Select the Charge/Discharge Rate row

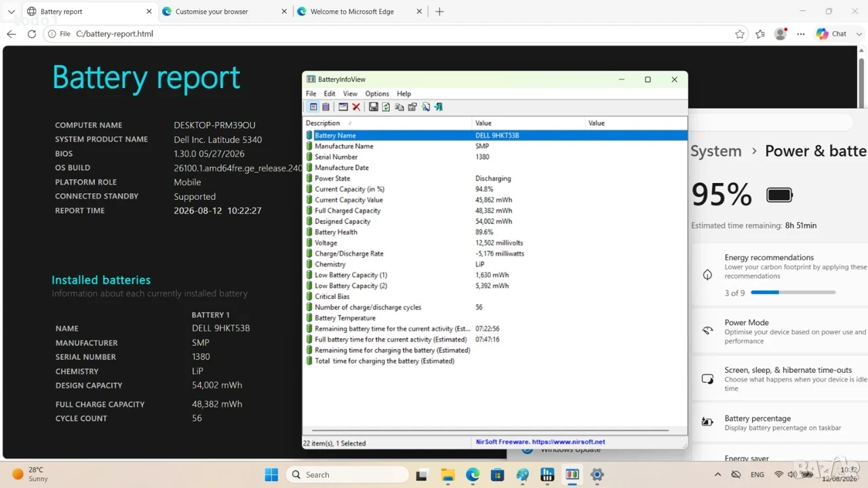tap(495, 253)
